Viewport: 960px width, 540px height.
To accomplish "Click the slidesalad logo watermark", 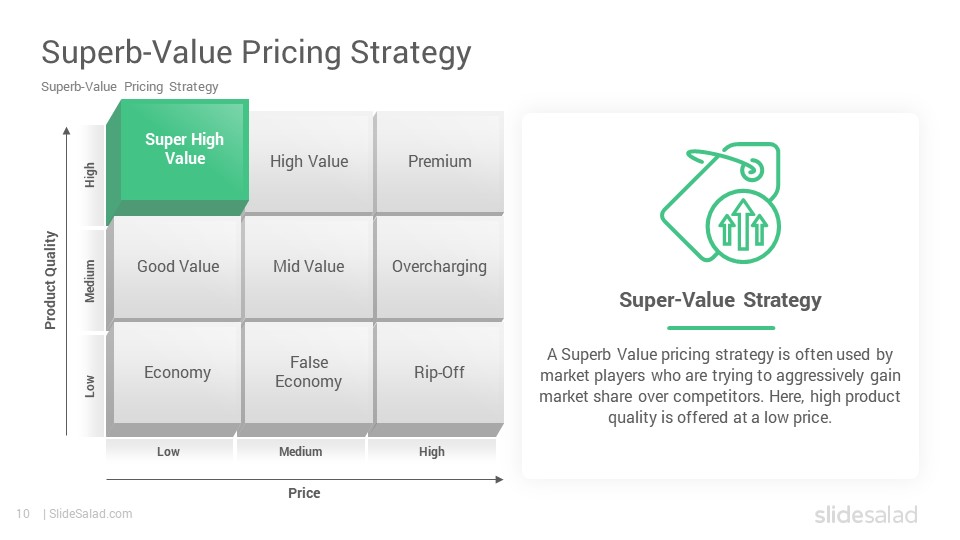I will point(866,514).
